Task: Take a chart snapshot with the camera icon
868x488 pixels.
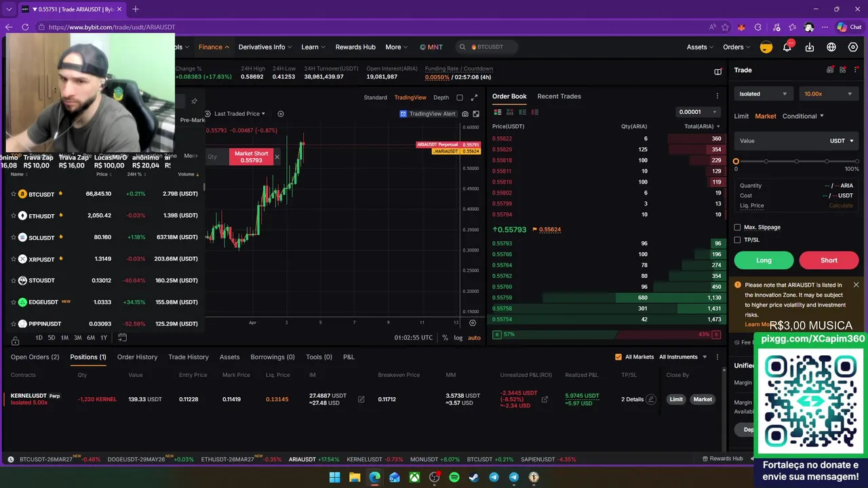Action: (465, 114)
